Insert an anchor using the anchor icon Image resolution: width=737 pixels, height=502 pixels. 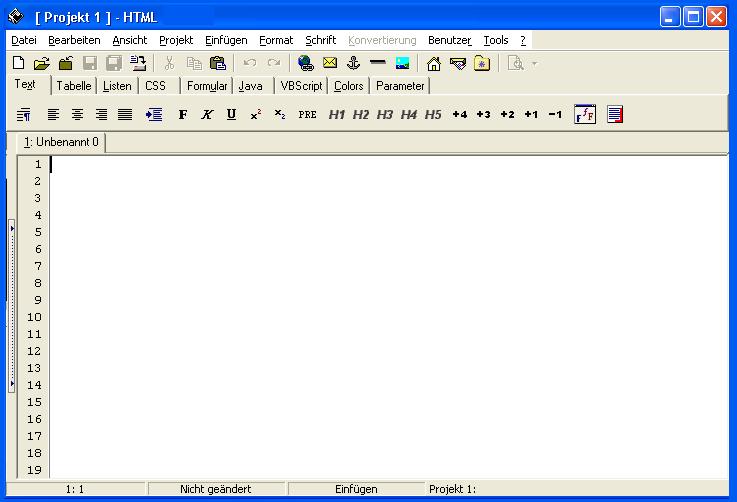[353, 63]
